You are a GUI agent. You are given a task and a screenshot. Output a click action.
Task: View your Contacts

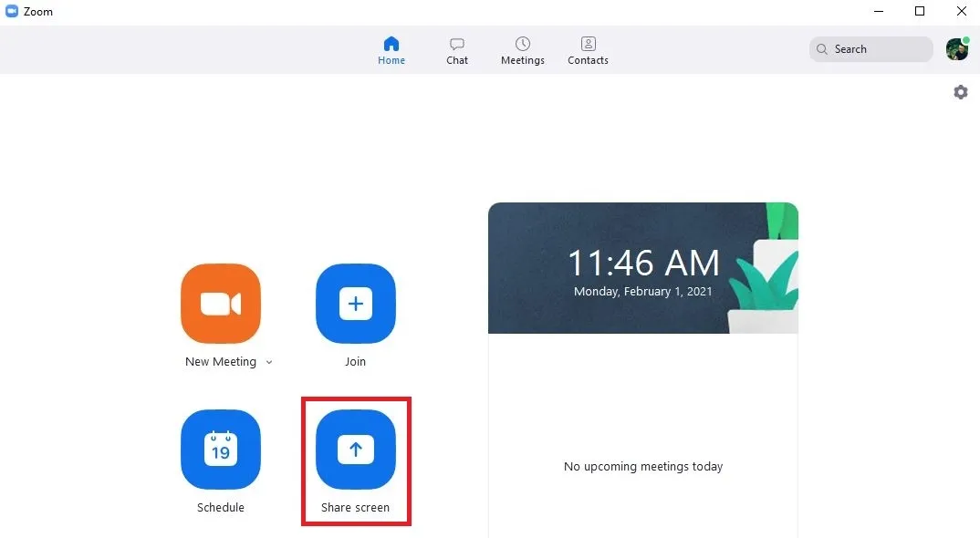[588, 50]
